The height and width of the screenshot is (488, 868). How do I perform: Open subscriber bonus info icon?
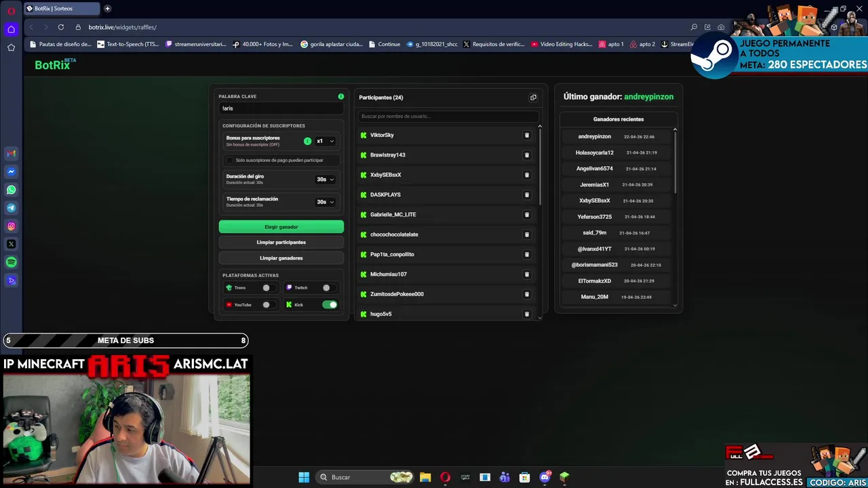307,141
